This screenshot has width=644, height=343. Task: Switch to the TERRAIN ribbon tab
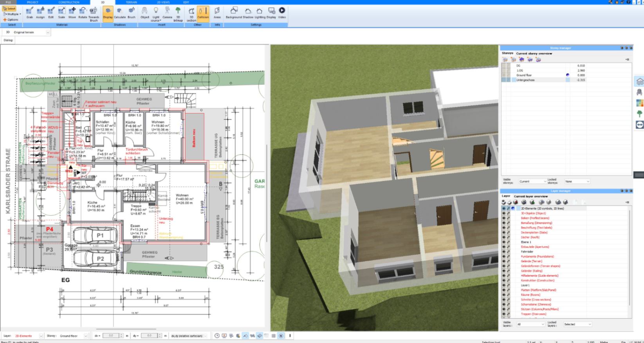(x=132, y=2)
